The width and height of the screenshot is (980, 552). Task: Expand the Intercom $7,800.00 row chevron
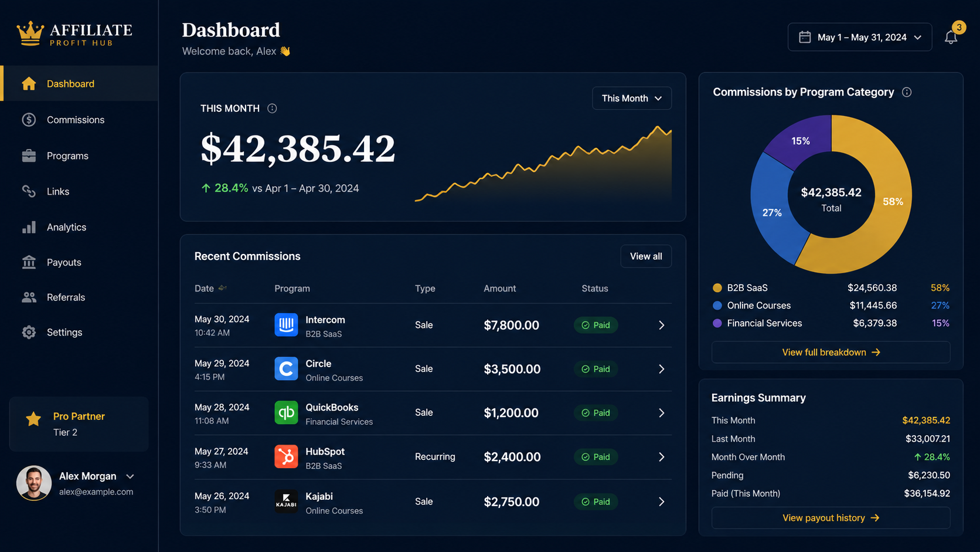tap(661, 325)
